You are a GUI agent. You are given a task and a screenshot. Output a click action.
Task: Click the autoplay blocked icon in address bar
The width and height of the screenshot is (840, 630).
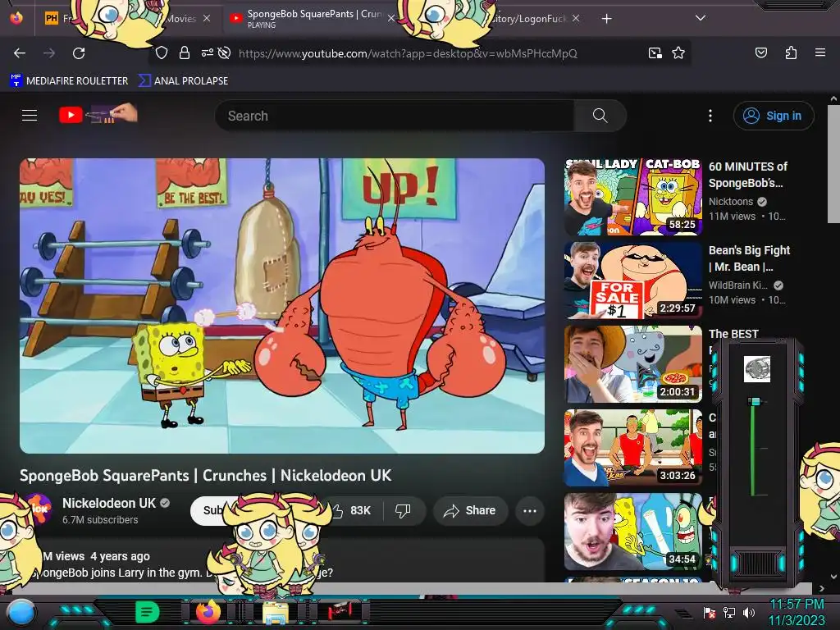pyautogui.click(x=225, y=52)
